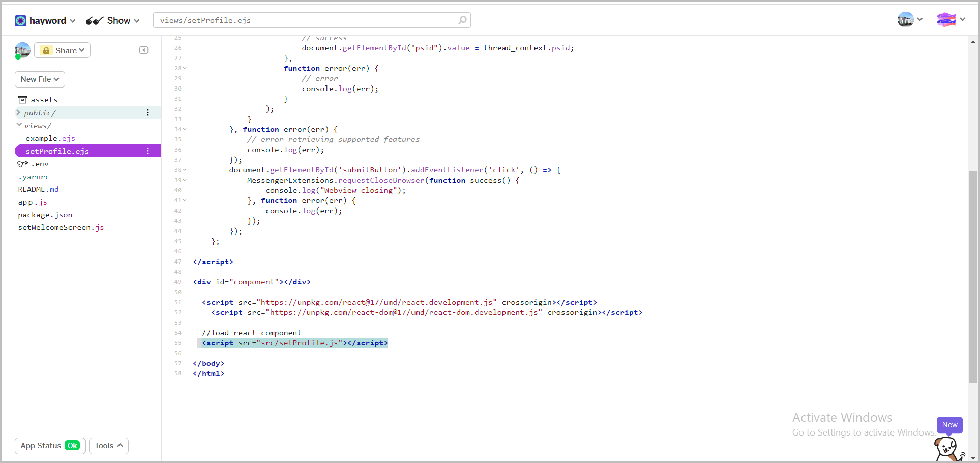Open the Glitch fish logo menu
Image resolution: width=980 pixels, height=463 pixels.
(951, 20)
